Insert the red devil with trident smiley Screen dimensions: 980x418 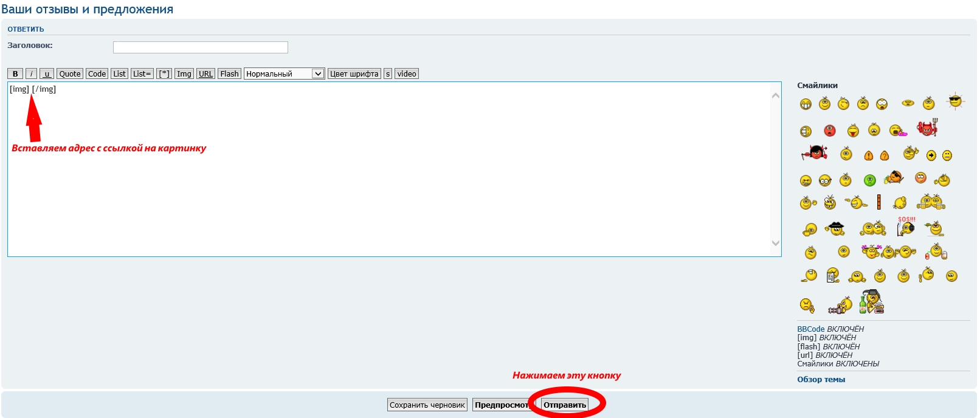(x=927, y=128)
